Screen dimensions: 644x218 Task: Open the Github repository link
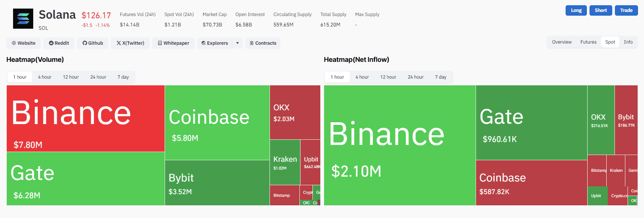point(93,43)
